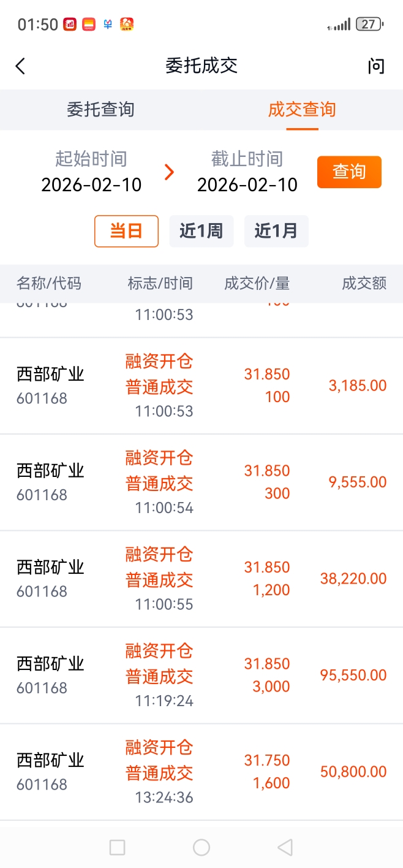Choose the 近1周 range filter

coord(201,231)
